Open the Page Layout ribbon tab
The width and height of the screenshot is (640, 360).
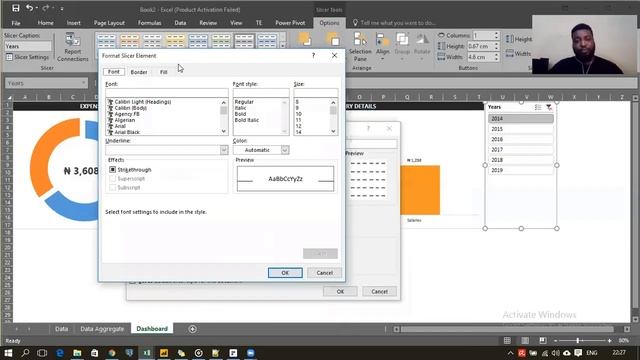click(x=109, y=23)
